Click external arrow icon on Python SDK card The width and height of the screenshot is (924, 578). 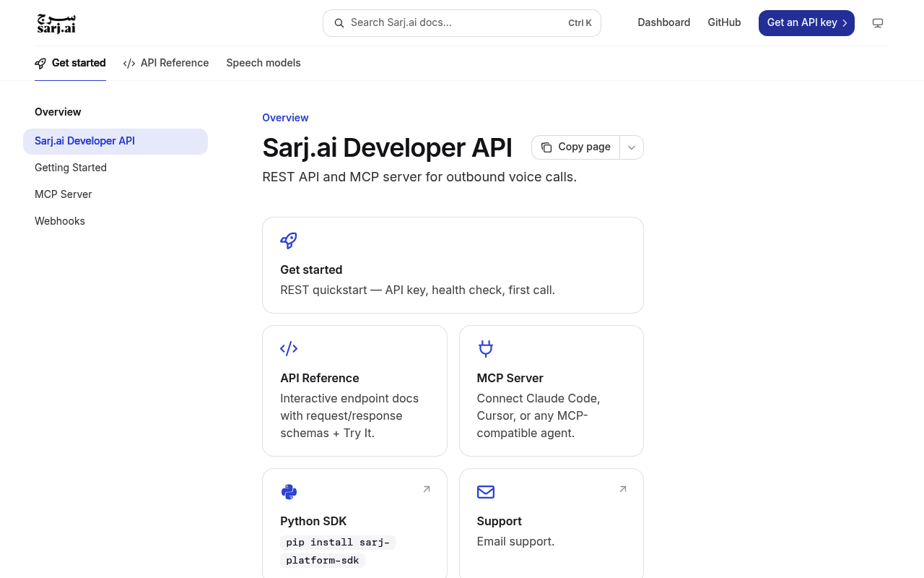coord(427,489)
